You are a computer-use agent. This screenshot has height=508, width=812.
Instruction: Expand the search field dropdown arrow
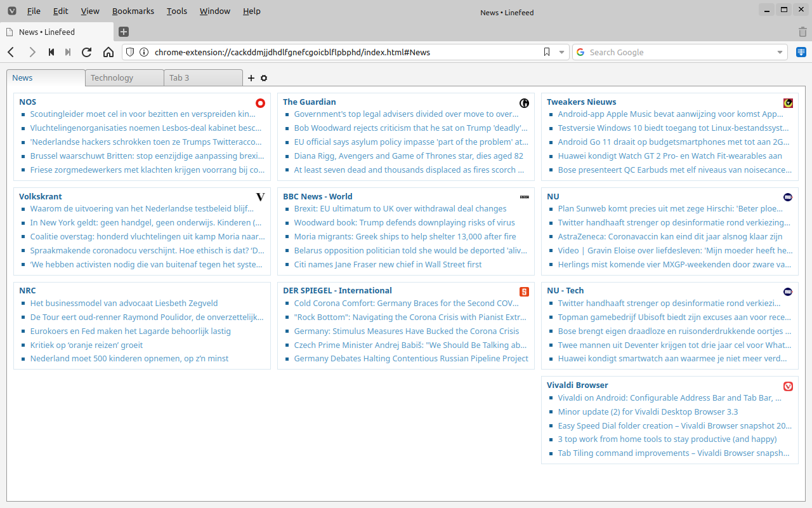point(780,52)
